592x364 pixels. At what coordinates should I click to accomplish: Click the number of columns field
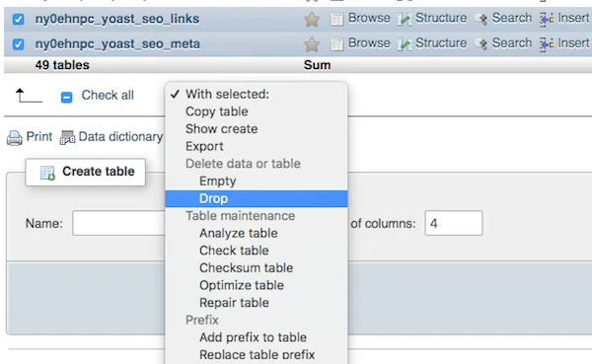click(454, 223)
